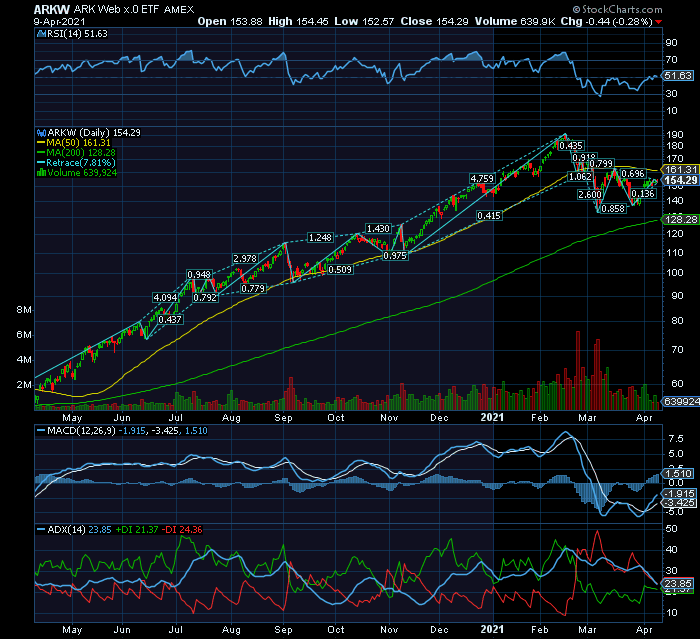Click the -DI 24.36 legend value
700x639 pixels.
pos(182,530)
